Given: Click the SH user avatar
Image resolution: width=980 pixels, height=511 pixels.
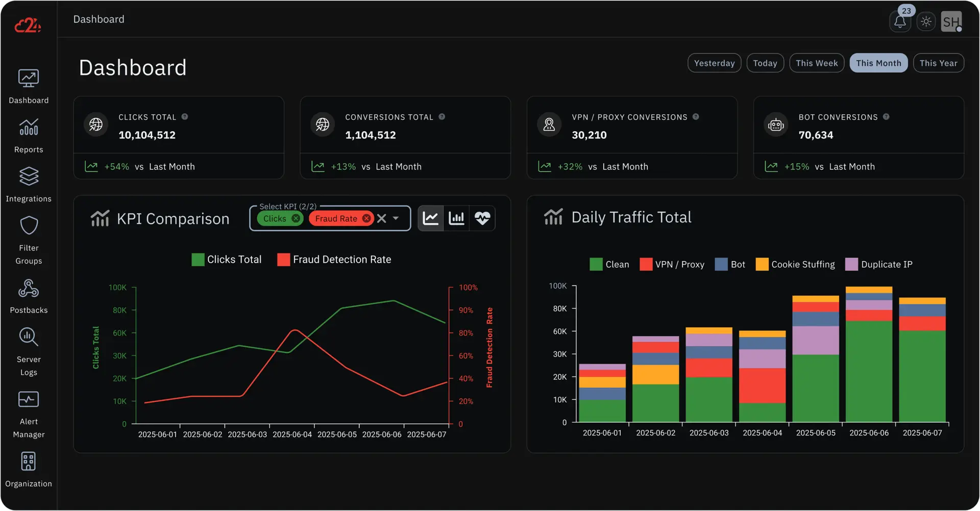Looking at the screenshot, I should tap(951, 22).
